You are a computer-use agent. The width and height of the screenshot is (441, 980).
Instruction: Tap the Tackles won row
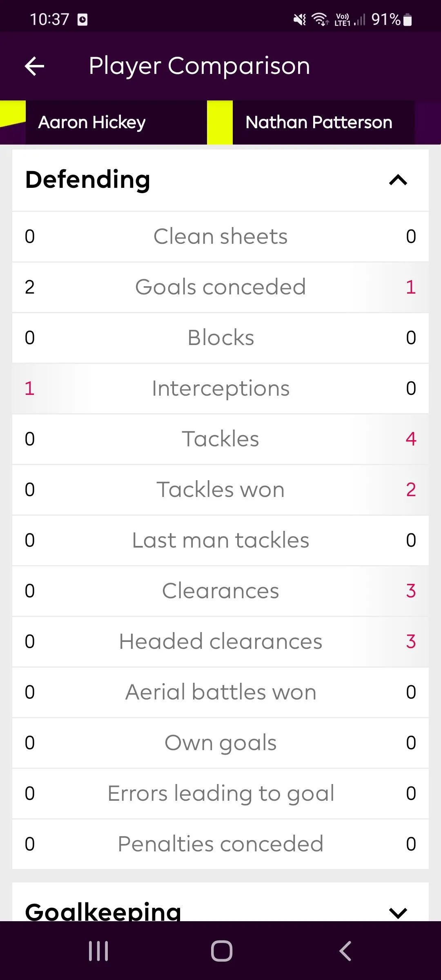coord(220,490)
